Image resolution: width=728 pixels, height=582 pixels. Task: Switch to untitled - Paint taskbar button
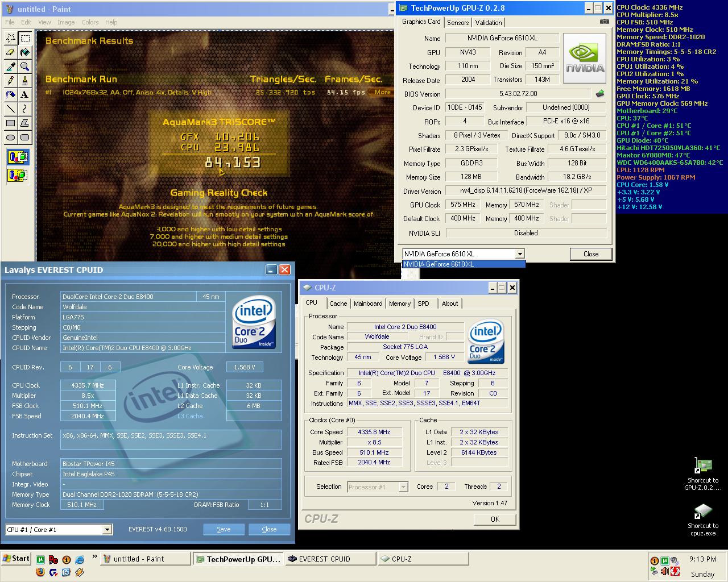pos(146,559)
